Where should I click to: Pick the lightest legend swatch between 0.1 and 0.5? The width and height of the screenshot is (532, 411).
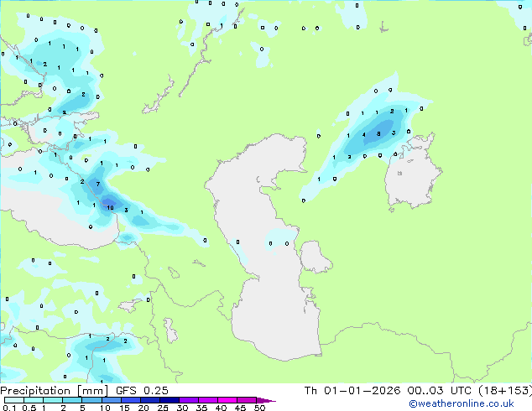pyautogui.click(x=14, y=400)
